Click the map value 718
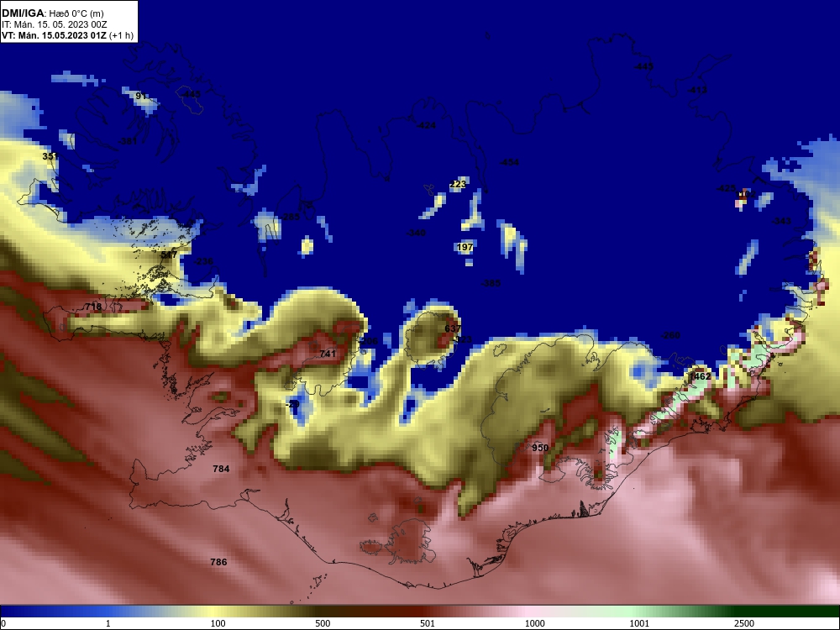 (x=93, y=307)
